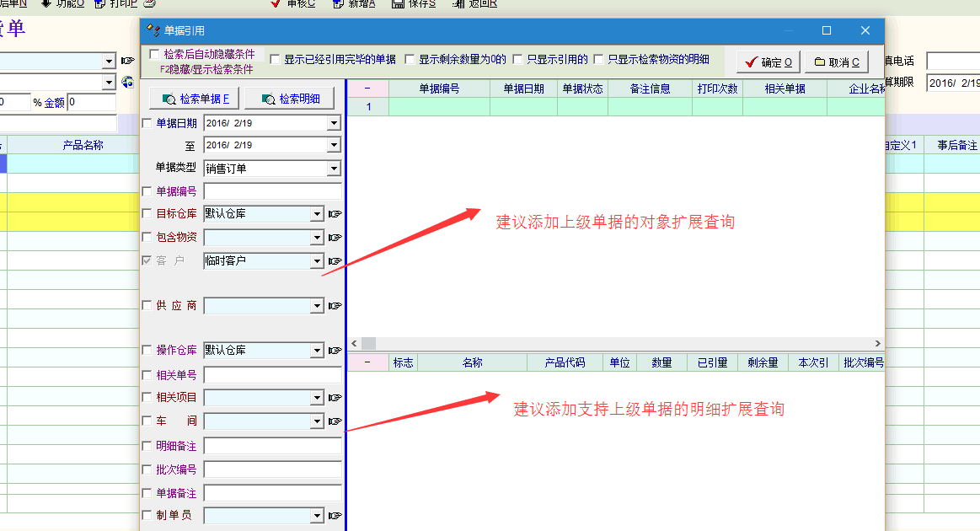The height and width of the screenshot is (531, 980).
Task: Click the lookup icon beside 制单员
Action: (335, 516)
